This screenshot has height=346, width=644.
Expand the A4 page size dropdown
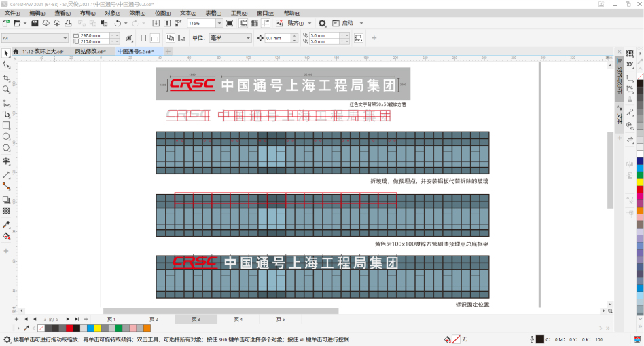tap(65, 38)
